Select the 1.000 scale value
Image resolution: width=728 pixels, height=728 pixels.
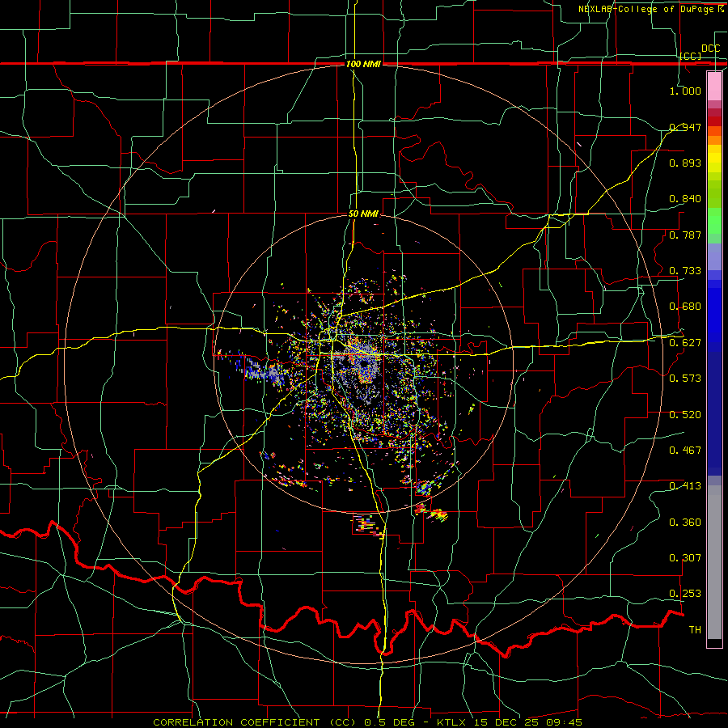[x=685, y=91]
